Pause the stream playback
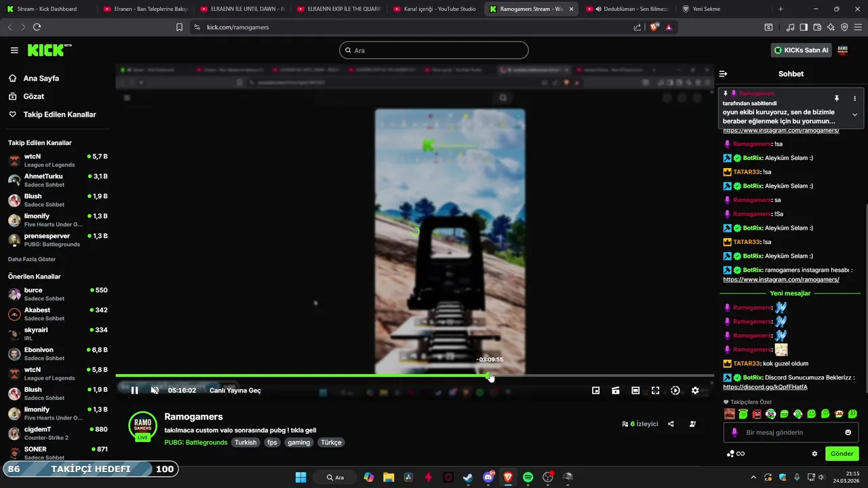The height and width of the screenshot is (488, 868). point(134,390)
